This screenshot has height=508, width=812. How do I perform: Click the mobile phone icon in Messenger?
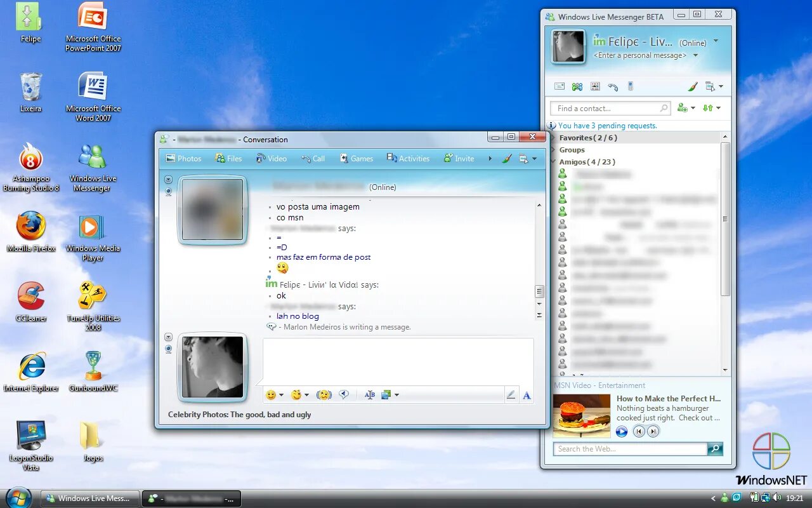pyautogui.click(x=630, y=86)
